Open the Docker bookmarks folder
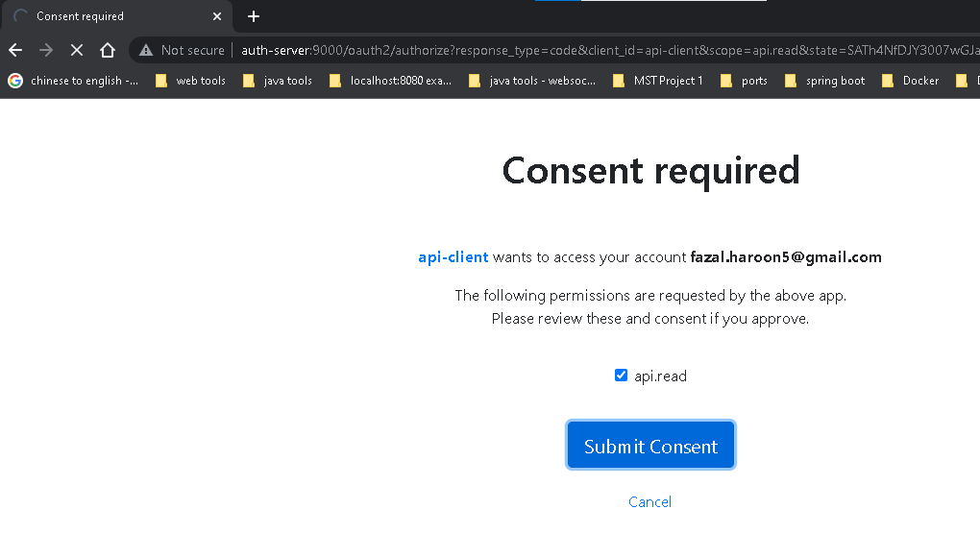 pos(909,81)
